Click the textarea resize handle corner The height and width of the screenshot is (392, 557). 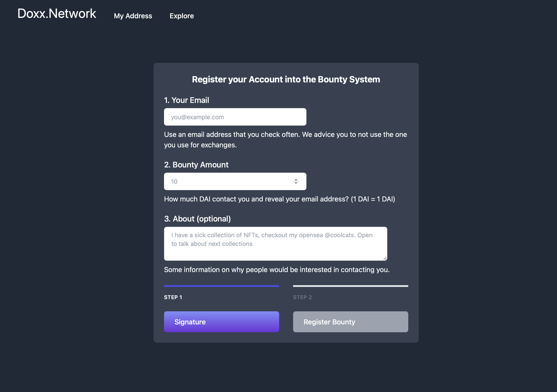[x=385, y=258]
